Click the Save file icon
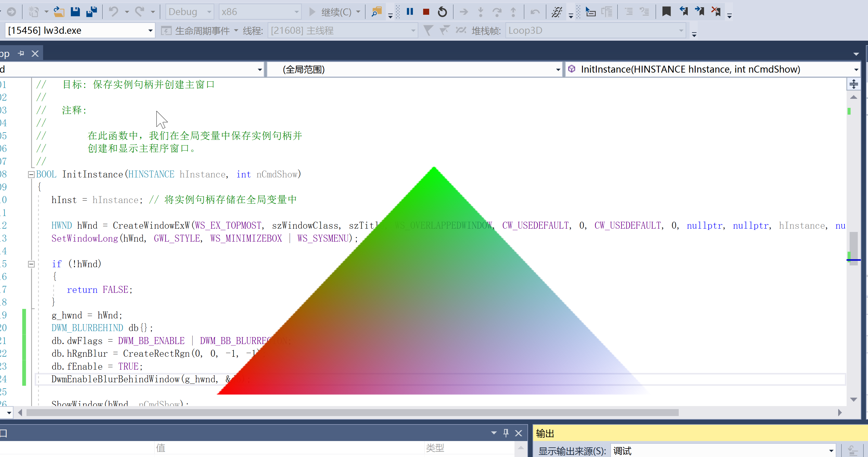Viewport: 868px width, 457px height. click(75, 12)
